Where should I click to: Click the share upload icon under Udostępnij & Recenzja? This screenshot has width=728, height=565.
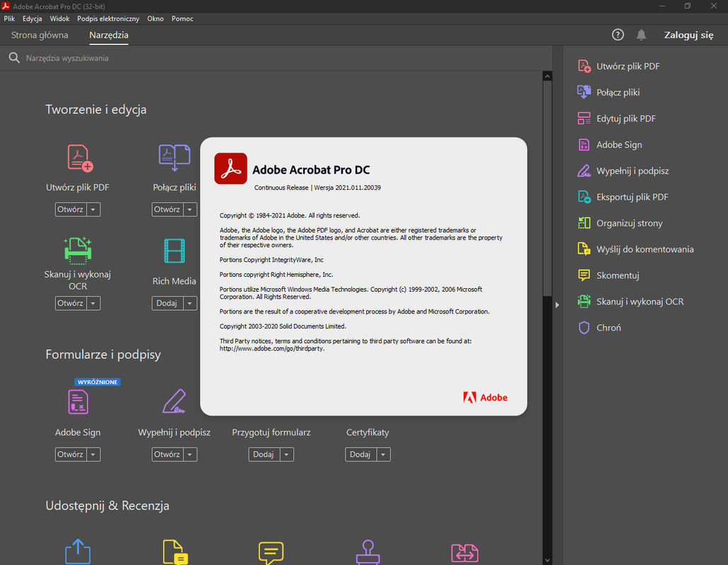tap(78, 551)
